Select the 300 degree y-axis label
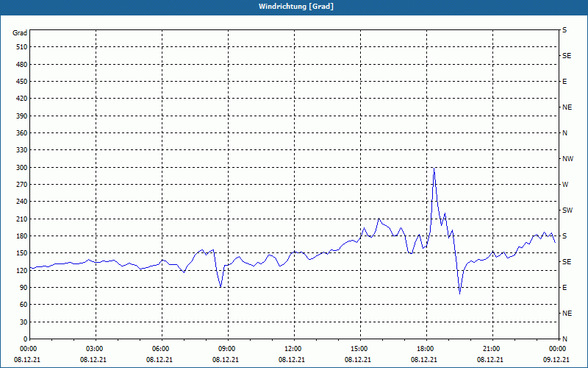588x368 pixels. click(x=21, y=167)
